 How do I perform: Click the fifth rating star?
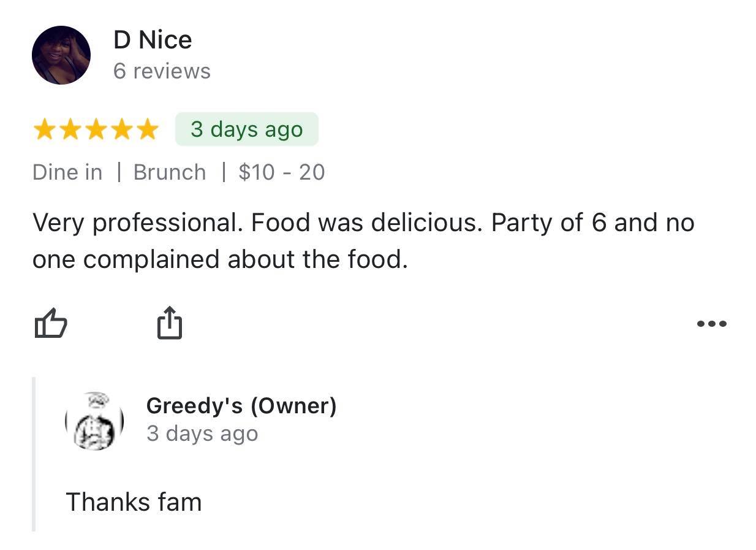click(x=147, y=130)
